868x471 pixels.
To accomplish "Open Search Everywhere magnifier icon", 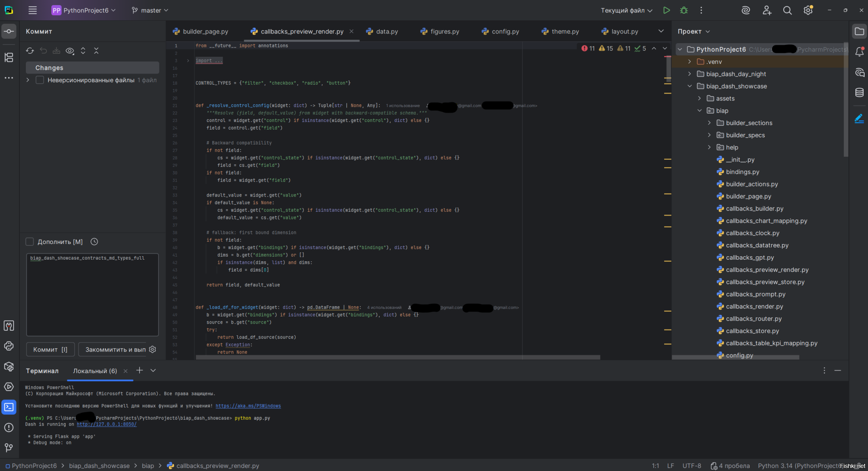I will pos(787,10).
